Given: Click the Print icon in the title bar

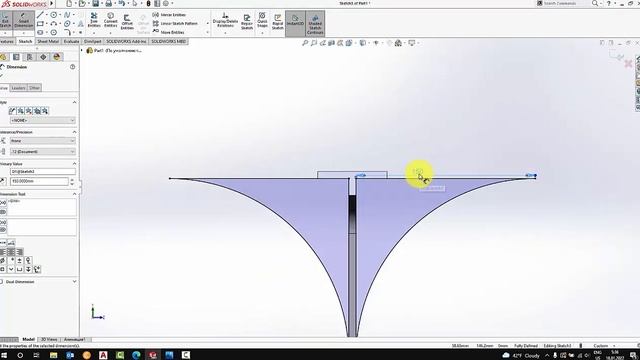Looking at the screenshot, I should coord(109,4).
